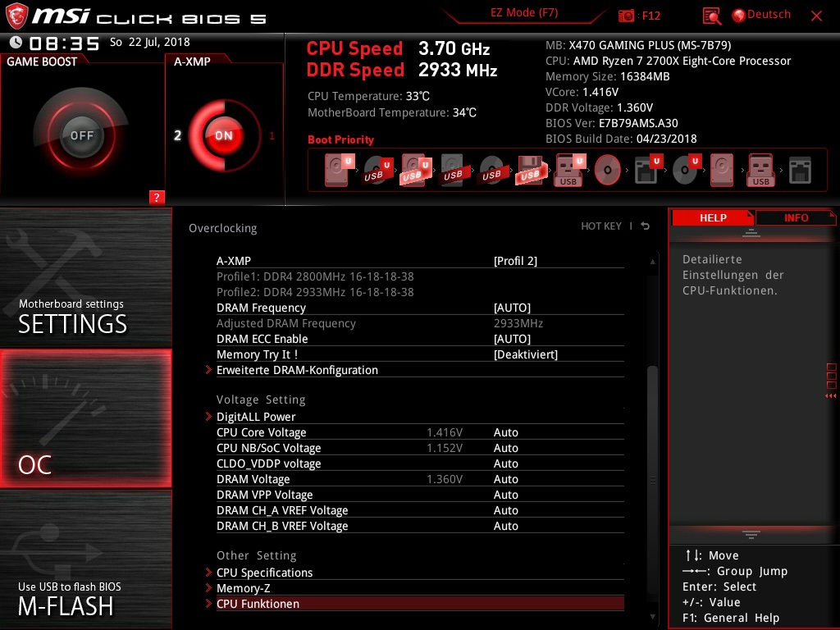Click the HOT KEY button
Viewport: 840px width, 630px height.
coord(601,226)
